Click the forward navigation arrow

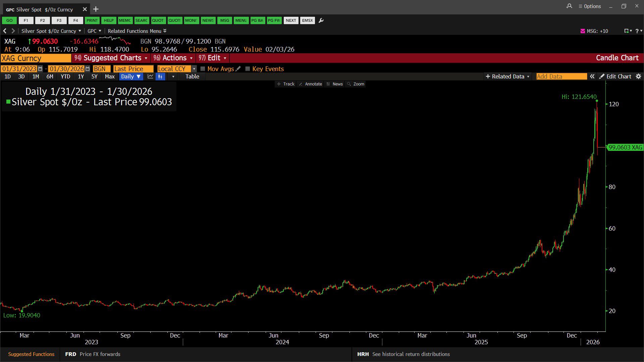[13, 31]
